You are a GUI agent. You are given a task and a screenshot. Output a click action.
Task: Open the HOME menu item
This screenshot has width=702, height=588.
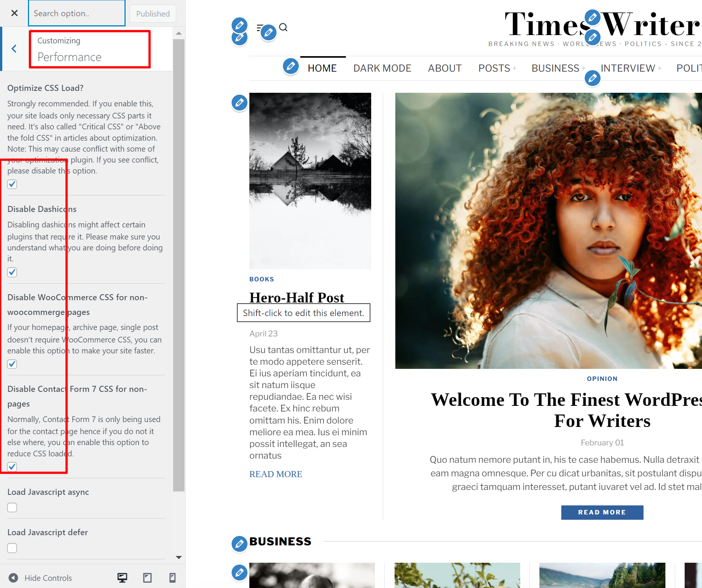[x=322, y=68]
